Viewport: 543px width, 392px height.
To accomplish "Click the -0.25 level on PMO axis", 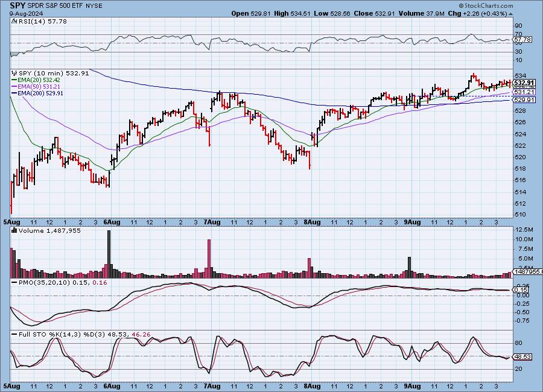I will pyautogui.click(x=522, y=304).
